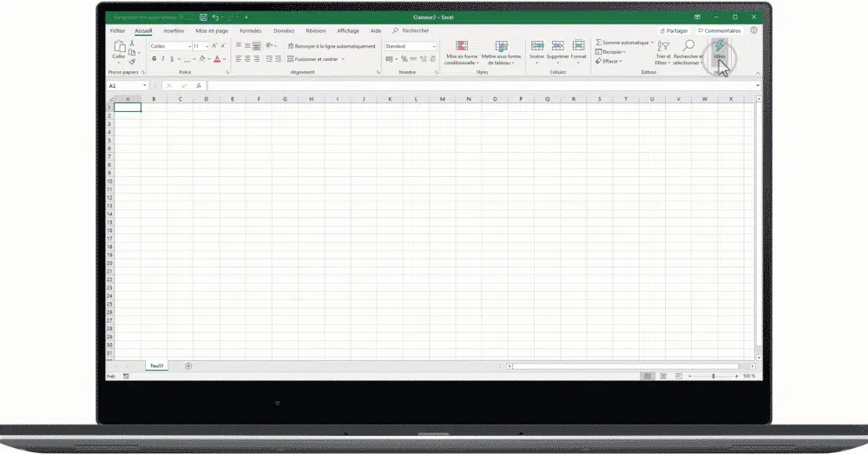Click the undo arrow icon
This screenshot has height=454, width=868.
coord(215,17)
